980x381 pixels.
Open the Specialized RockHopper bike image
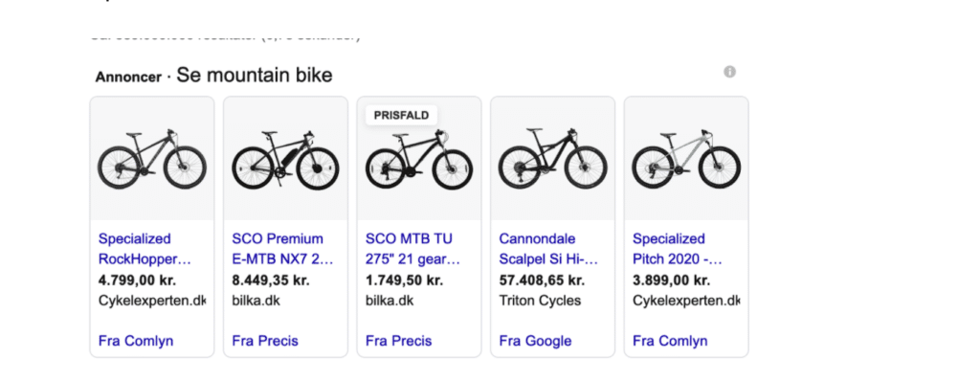152,158
